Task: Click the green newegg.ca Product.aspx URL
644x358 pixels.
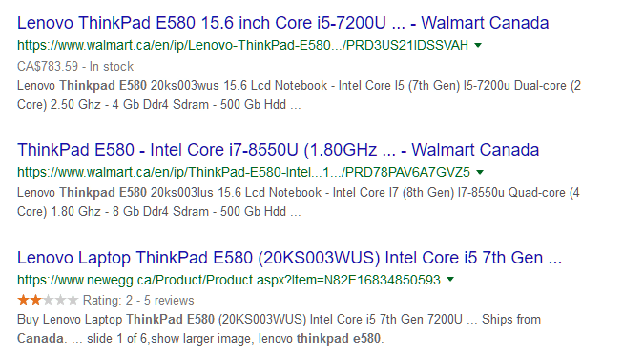Action: pos(229,280)
